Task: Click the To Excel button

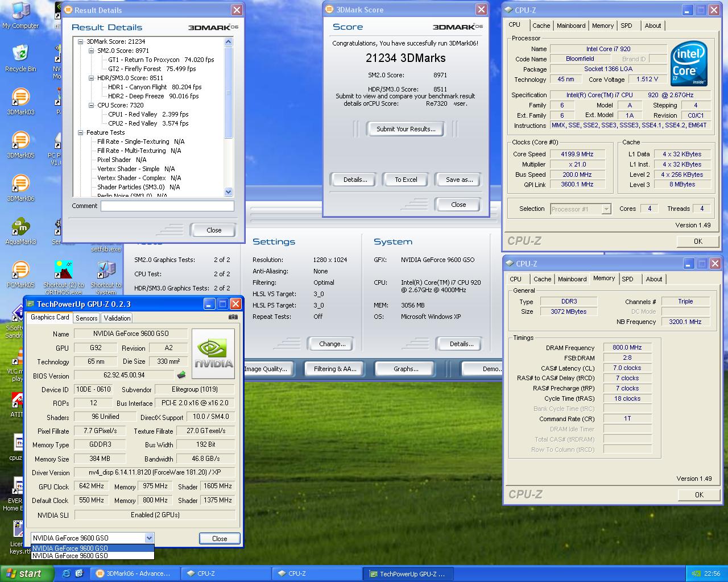Action: click(406, 180)
